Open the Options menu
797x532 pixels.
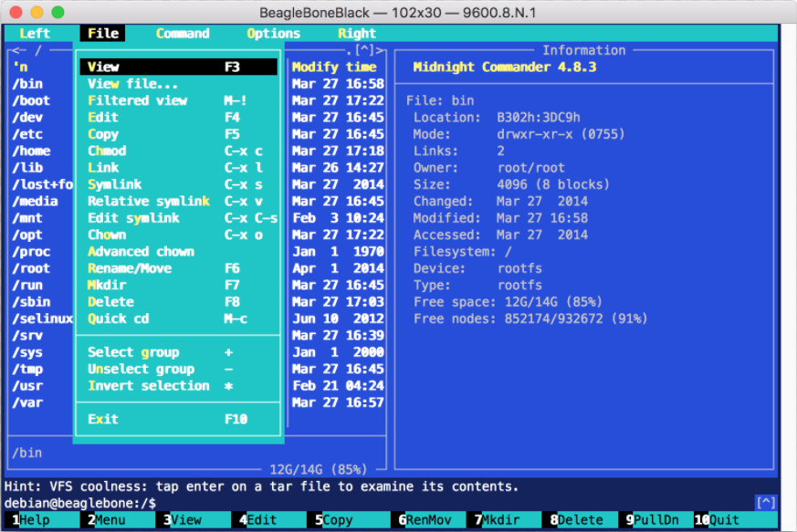tap(274, 34)
